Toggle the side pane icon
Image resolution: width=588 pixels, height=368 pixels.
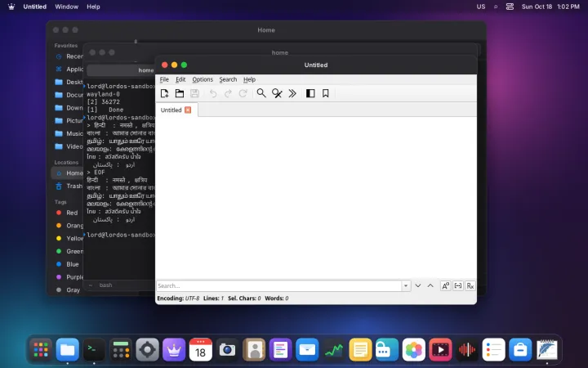tap(310, 93)
